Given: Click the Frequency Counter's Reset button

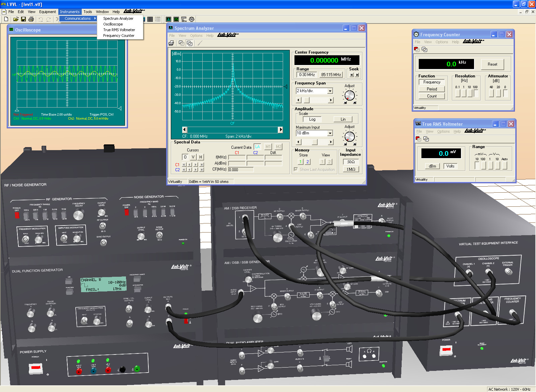Looking at the screenshot, I should [x=492, y=64].
